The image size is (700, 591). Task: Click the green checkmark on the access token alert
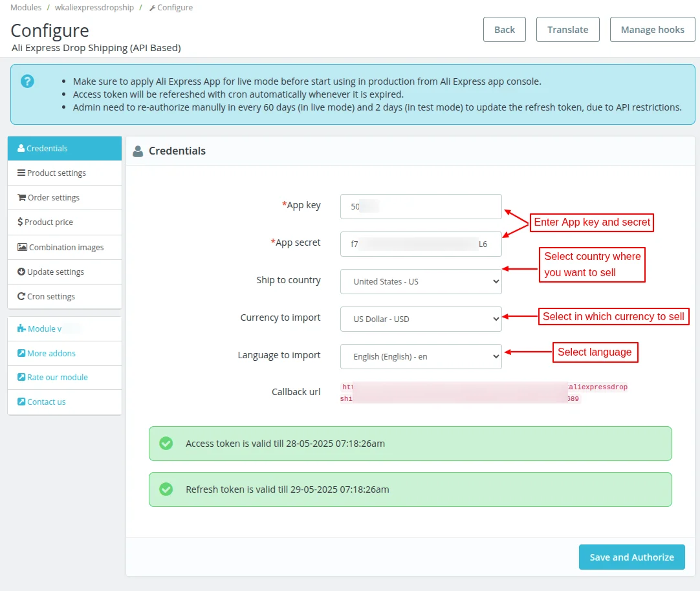[166, 444]
